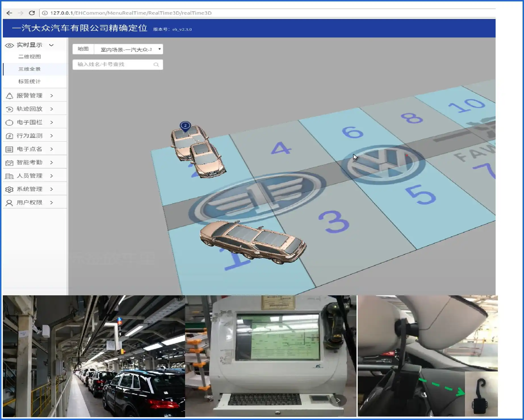Collapse the 实时显示 menu chevron
This screenshot has width=524, height=420.
click(x=51, y=45)
